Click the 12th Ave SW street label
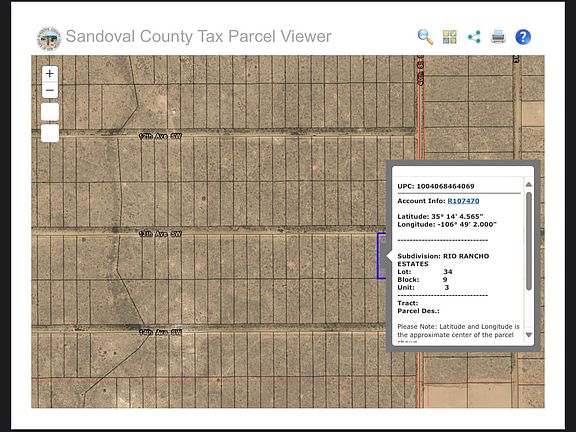Image resolution: width=576 pixels, height=432 pixels. click(x=160, y=136)
